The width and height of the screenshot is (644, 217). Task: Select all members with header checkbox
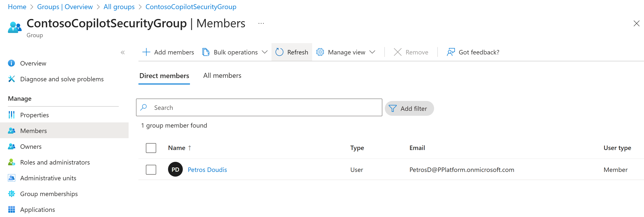(x=151, y=148)
